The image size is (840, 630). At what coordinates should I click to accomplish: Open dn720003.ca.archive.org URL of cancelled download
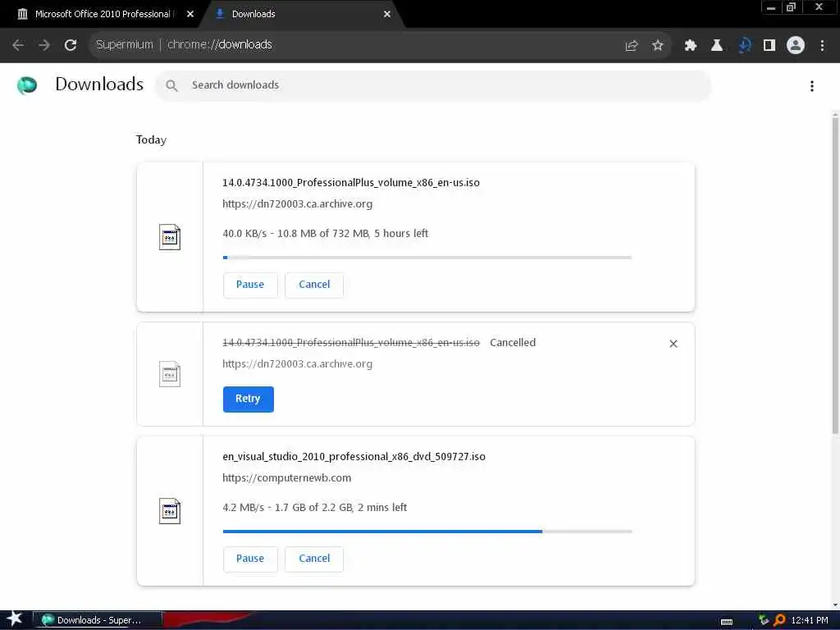click(297, 364)
